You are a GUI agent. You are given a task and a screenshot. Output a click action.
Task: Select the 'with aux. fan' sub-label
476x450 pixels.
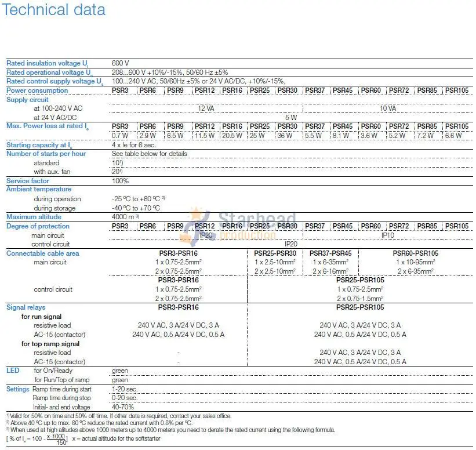52,172
